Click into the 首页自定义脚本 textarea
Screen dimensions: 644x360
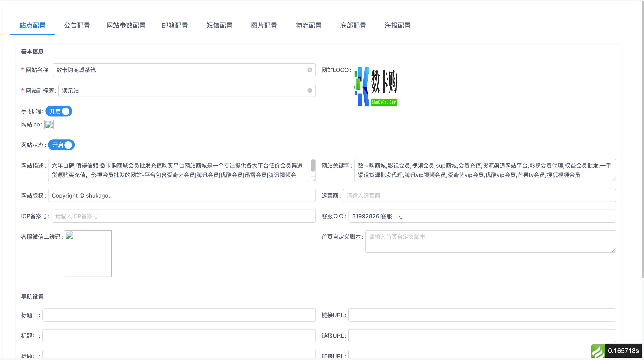pos(491,241)
